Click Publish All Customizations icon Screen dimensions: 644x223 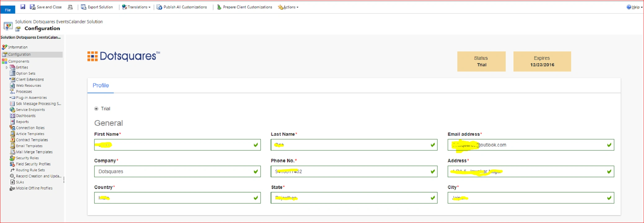[x=159, y=7]
